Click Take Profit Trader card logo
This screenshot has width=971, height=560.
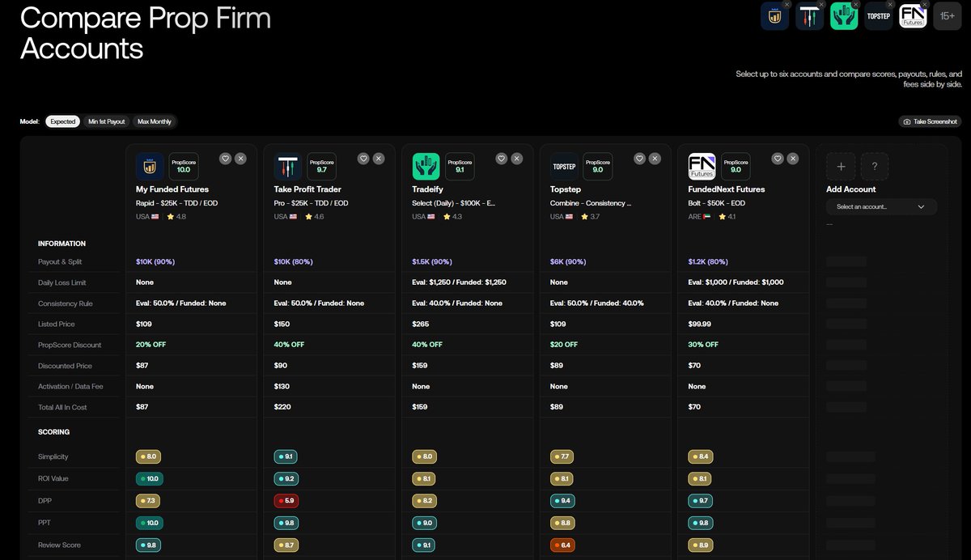click(x=288, y=167)
